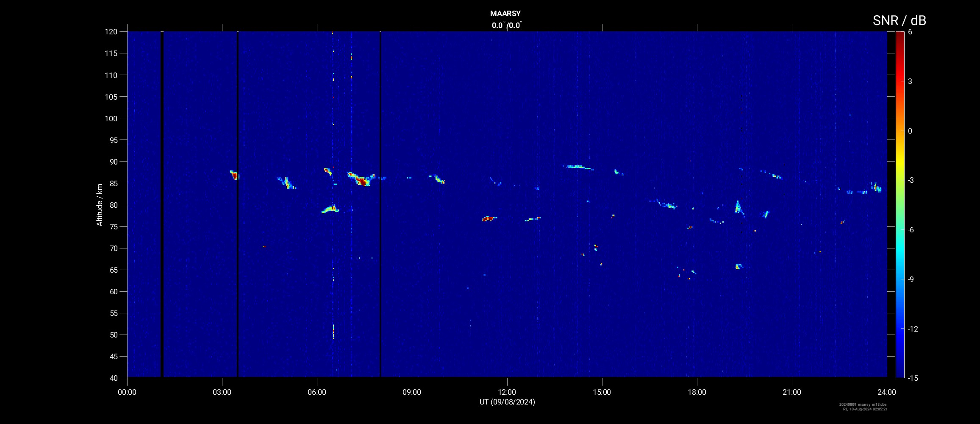Click the 120 altitude tick label
The height and width of the screenshot is (424, 980).
click(111, 32)
